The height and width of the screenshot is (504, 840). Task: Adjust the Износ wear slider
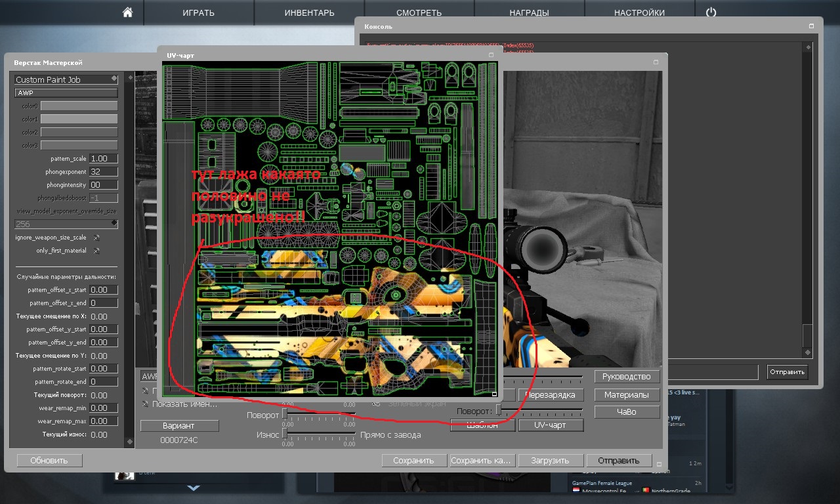coord(284,434)
